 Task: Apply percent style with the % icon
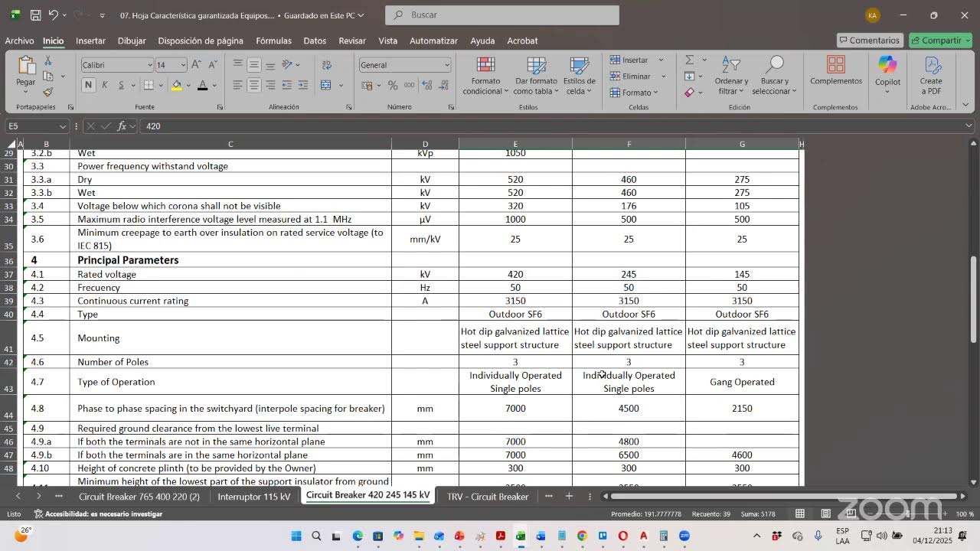pyautogui.click(x=393, y=85)
